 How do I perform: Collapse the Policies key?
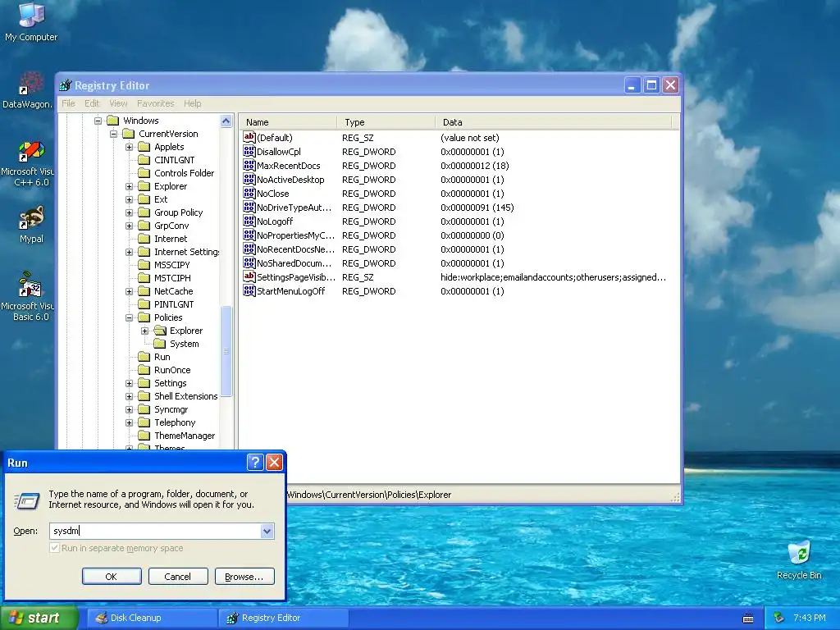tap(129, 317)
